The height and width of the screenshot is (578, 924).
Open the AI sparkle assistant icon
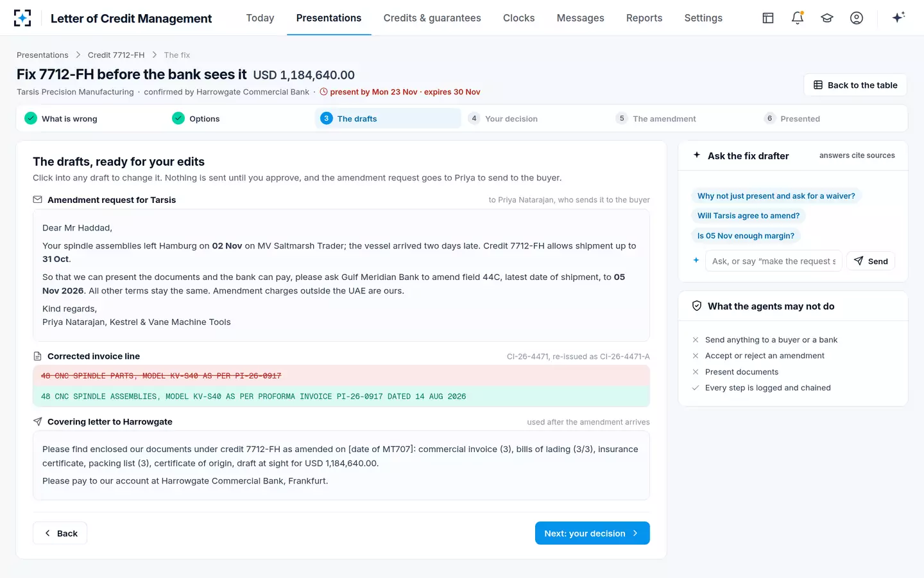click(x=898, y=18)
